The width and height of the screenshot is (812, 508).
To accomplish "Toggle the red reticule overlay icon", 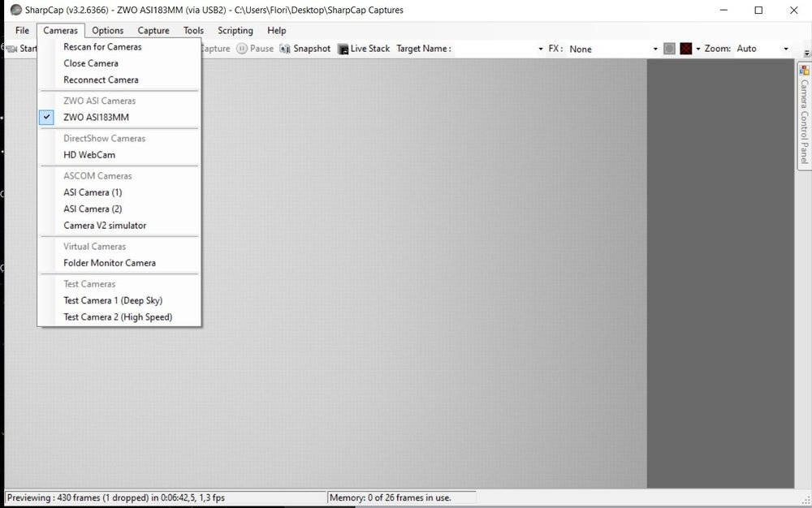I will 685,49.
